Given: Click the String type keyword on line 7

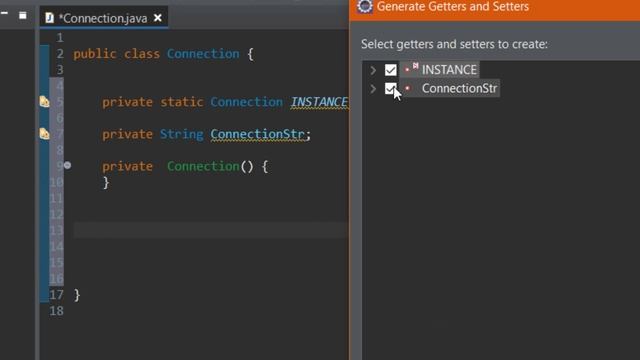Looking at the screenshot, I should tap(182, 134).
